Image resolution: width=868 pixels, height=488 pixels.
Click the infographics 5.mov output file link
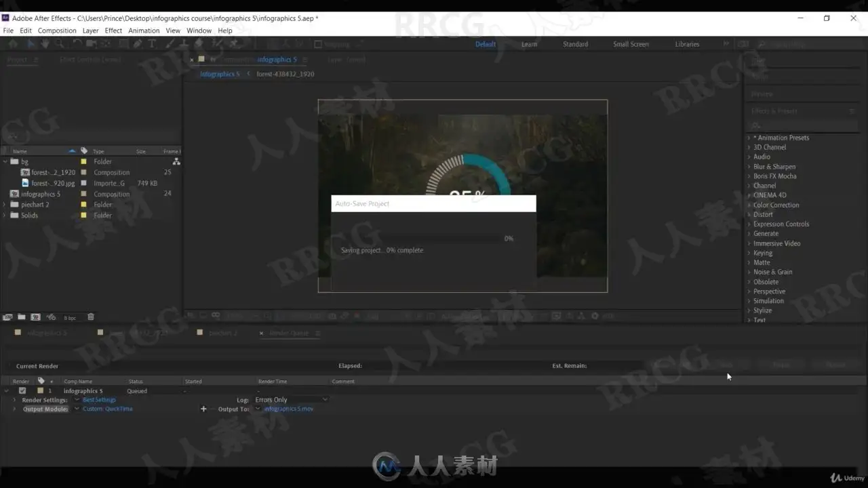[x=289, y=409]
